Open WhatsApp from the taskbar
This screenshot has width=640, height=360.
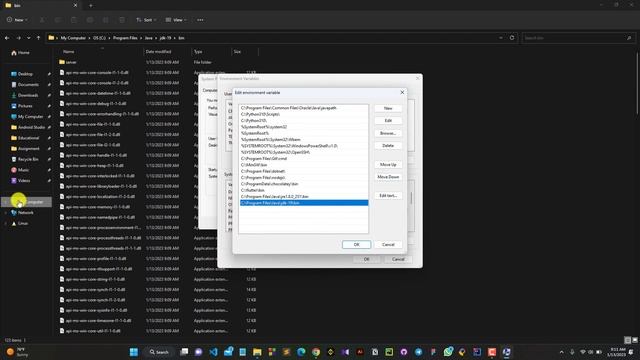[448, 352]
